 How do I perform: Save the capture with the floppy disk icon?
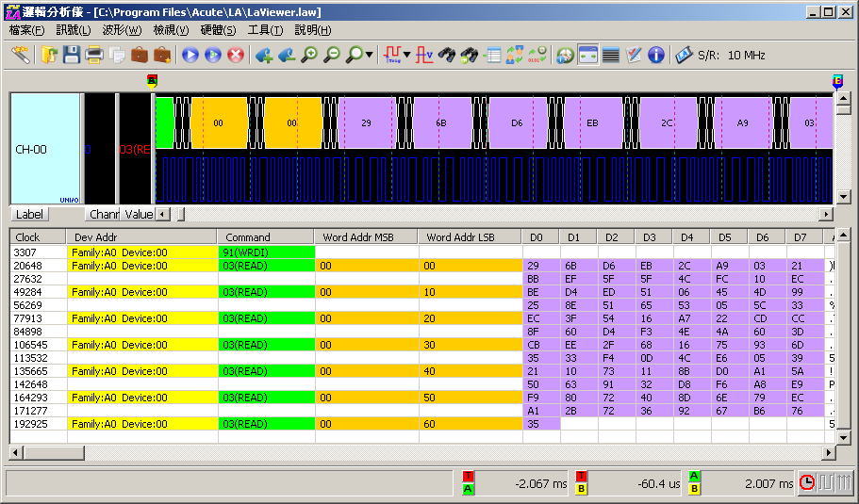pyautogui.click(x=72, y=55)
